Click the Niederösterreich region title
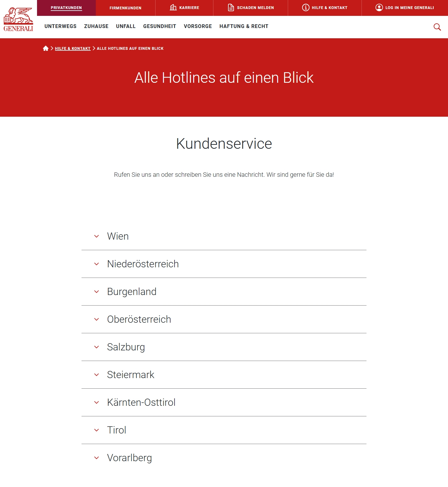The height and width of the screenshot is (487, 448). coord(143,264)
